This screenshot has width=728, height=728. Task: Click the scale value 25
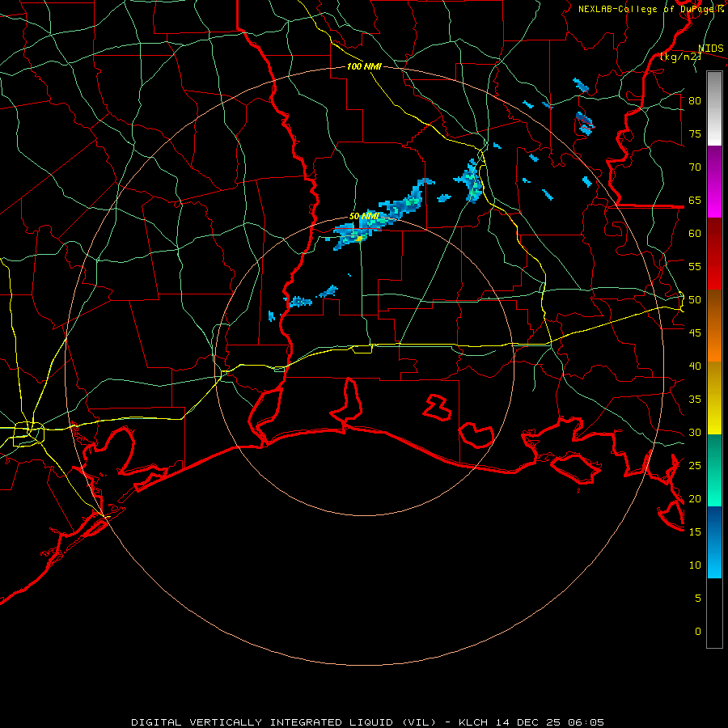click(x=695, y=466)
